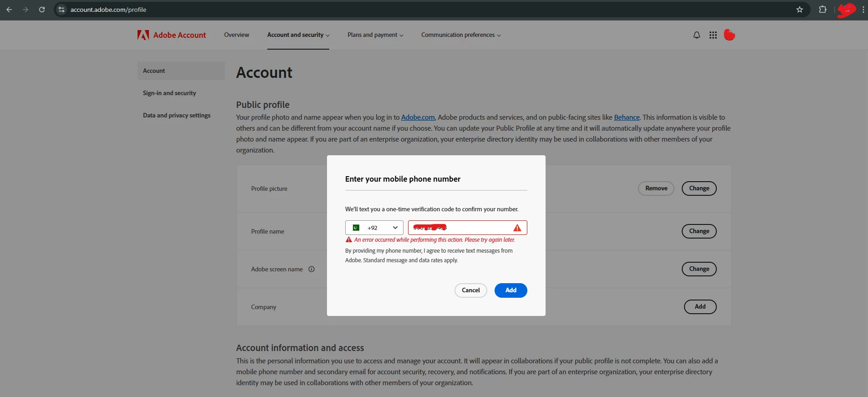Click warning icon inside phone number field
This screenshot has height=397, width=868.
click(517, 228)
